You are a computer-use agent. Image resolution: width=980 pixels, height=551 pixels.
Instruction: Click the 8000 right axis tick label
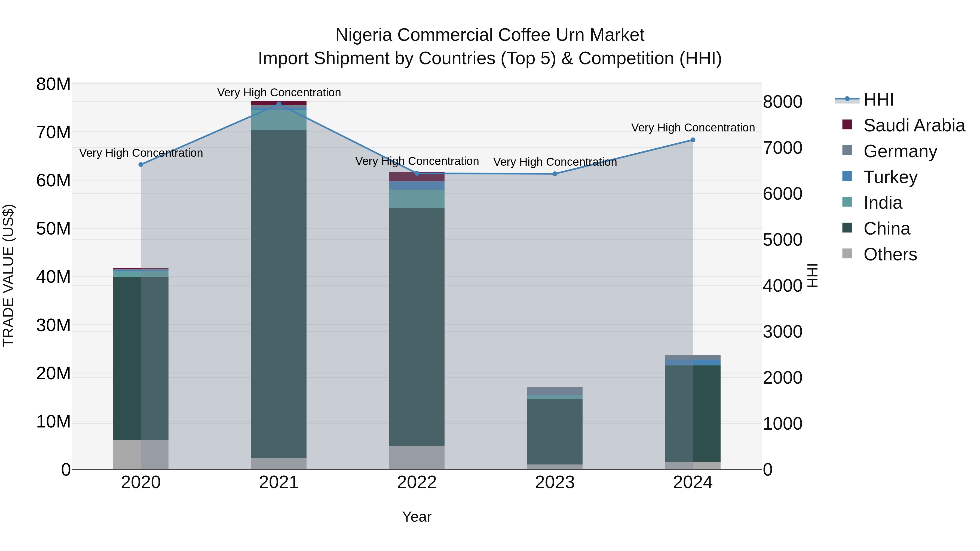783,102
